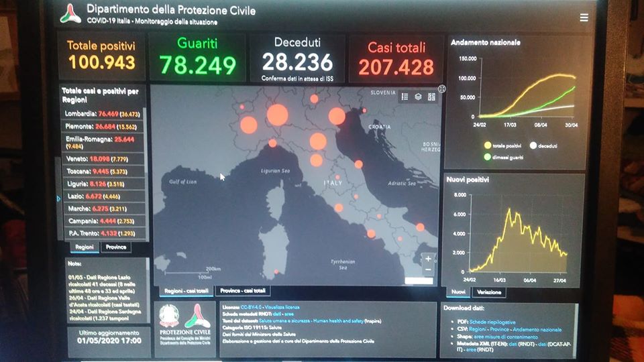Select the Lombardia row in regions list
The image size is (644, 362).
pos(103,114)
